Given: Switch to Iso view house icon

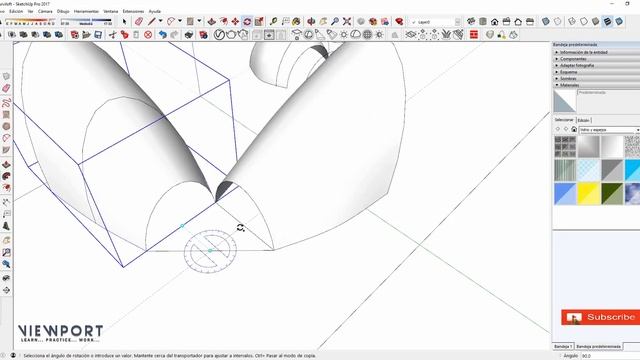Looking at the screenshot, I should tap(471, 22).
